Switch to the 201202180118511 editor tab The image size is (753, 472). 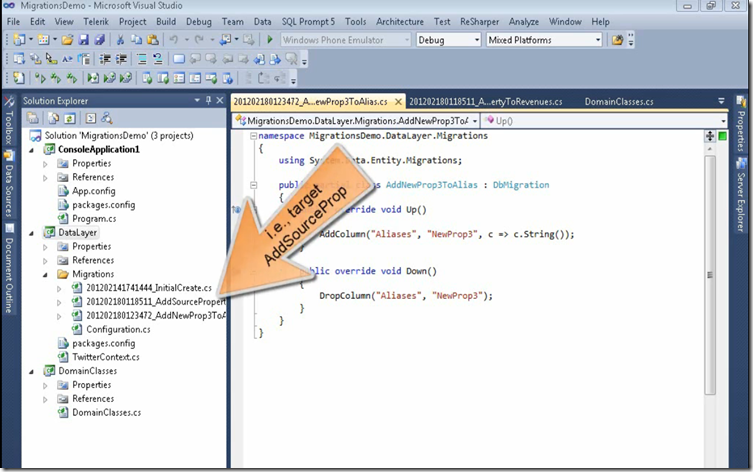(486, 101)
